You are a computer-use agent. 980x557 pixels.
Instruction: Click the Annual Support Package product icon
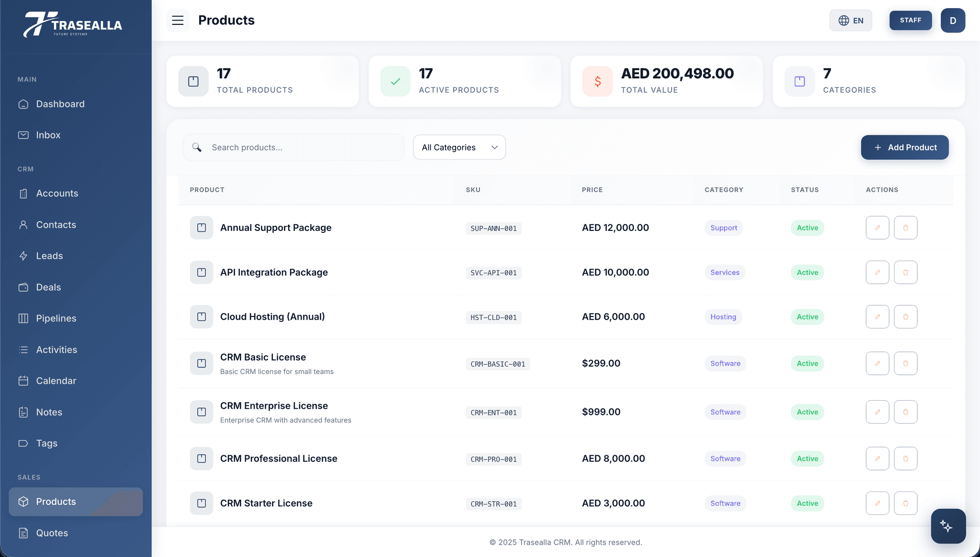[201, 228]
